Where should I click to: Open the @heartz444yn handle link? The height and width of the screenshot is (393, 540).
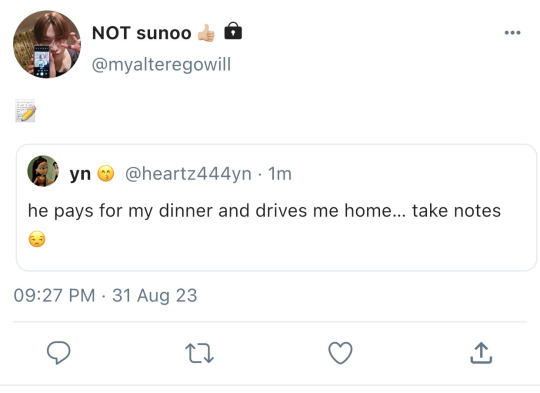188,174
